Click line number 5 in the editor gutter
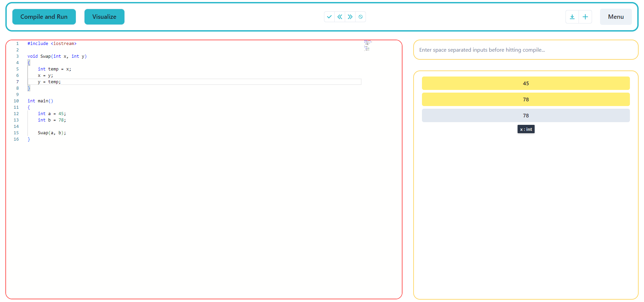 pos(17,69)
